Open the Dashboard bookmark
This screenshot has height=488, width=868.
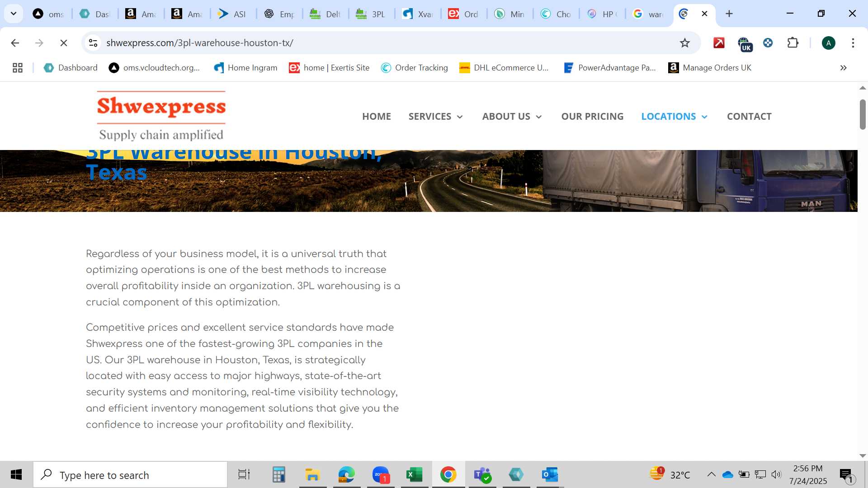[71, 68]
